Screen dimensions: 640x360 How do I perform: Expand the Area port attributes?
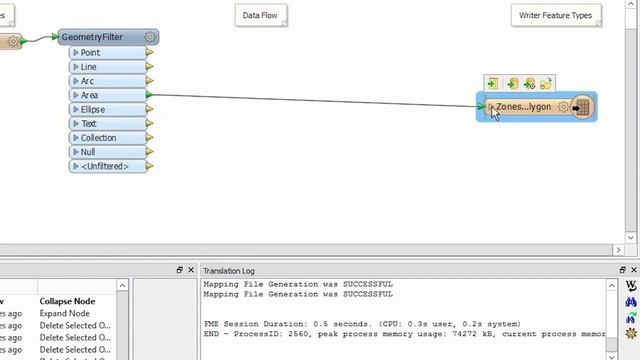pyautogui.click(x=76, y=95)
